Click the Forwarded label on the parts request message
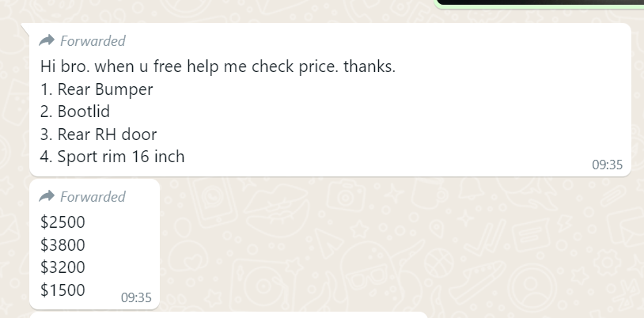 pos(92,40)
